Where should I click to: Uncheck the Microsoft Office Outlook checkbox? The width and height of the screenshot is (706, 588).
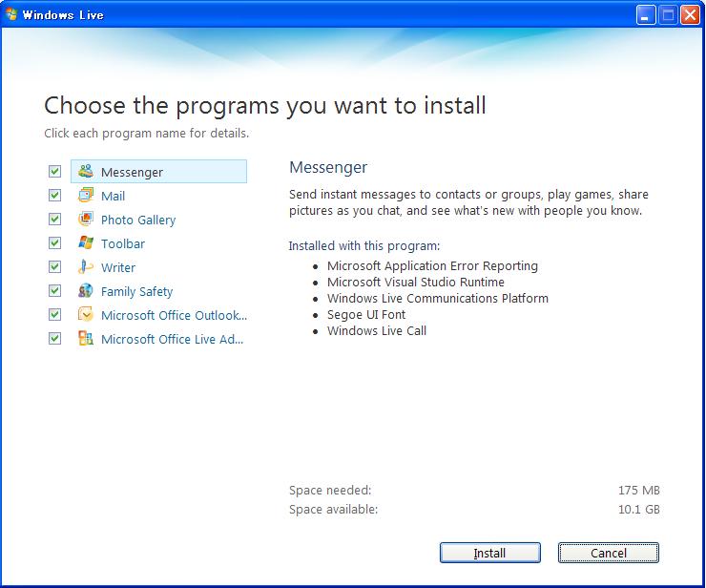tap(55, 314)
